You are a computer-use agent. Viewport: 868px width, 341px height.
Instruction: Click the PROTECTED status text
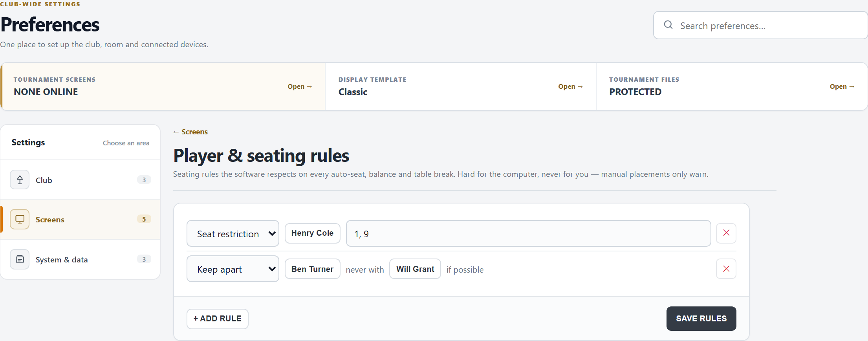tap(635, 92)
